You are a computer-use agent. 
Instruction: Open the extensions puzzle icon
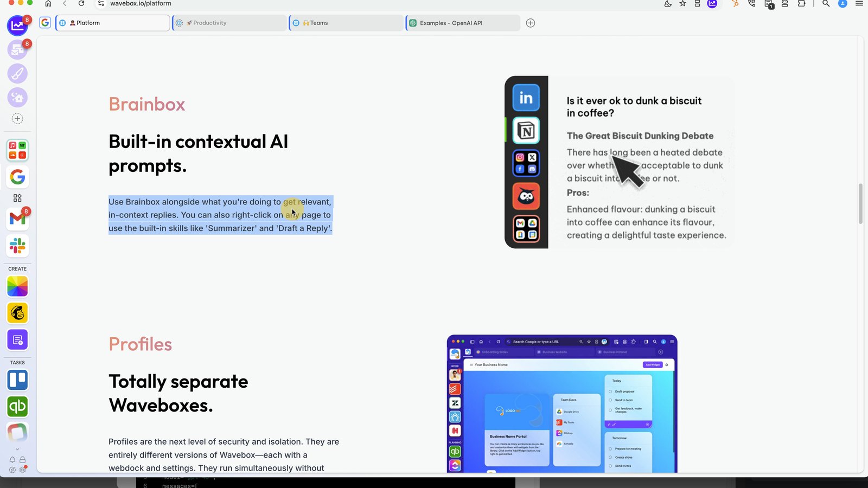[x=801, y=3]
